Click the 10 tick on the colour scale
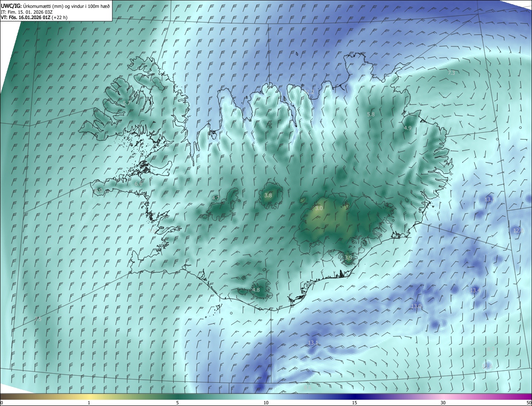 266,403
